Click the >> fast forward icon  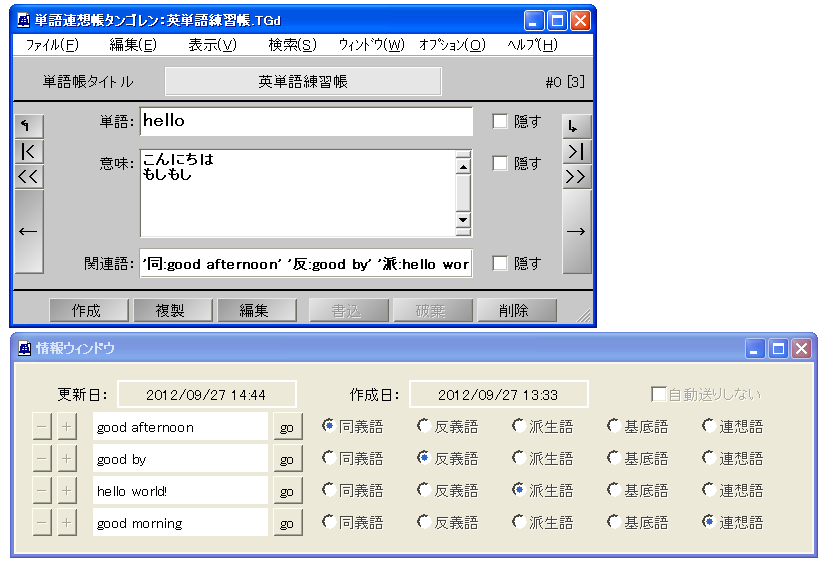pyautogui.click(x=576, y=177)
